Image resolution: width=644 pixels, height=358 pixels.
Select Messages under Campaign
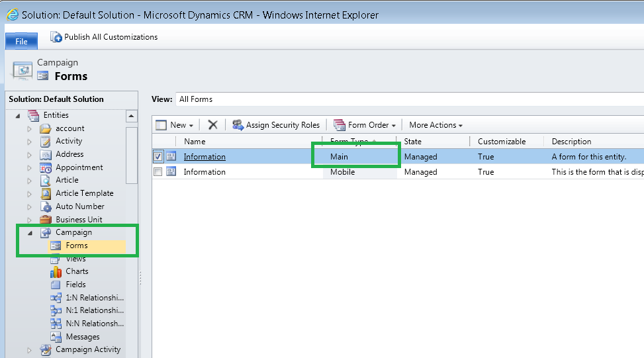(83, 337)
